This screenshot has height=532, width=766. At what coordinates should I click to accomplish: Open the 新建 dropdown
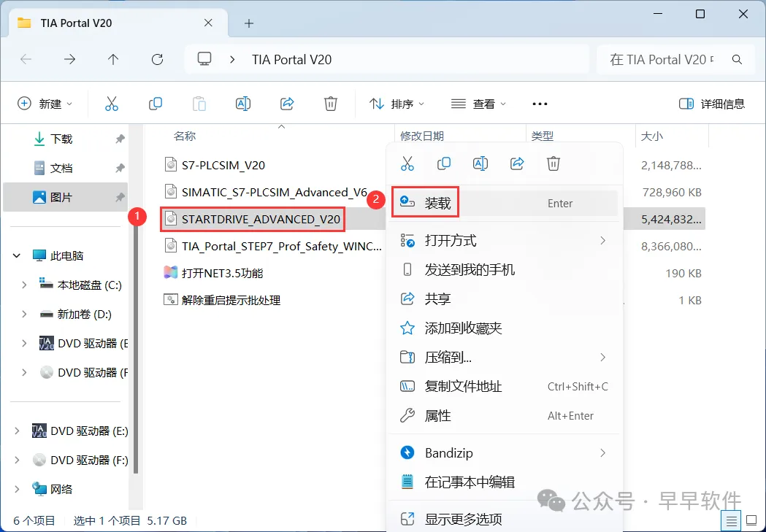click(45, 104)
